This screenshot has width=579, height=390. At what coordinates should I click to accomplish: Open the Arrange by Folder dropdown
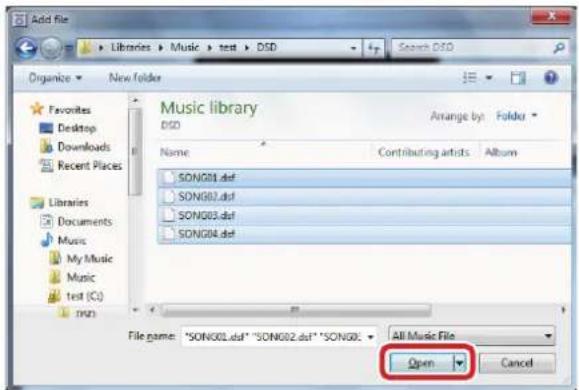pyautogui.click(x=516, y=116)
